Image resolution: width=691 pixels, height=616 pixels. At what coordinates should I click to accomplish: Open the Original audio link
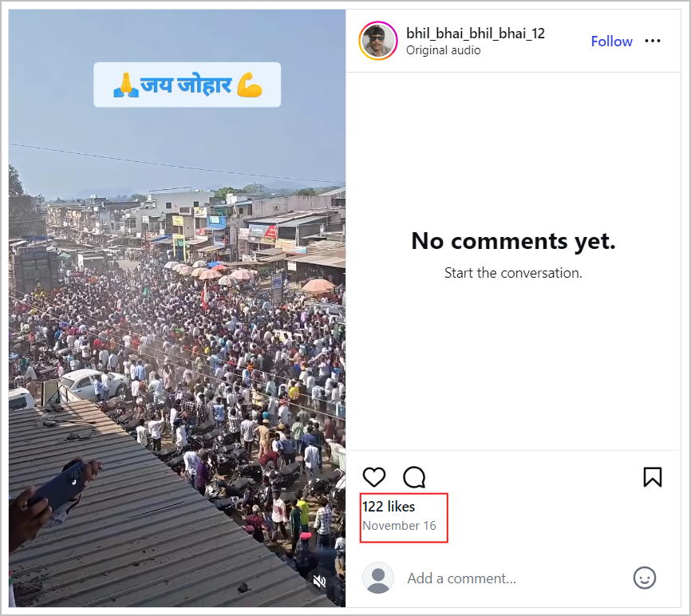point(443,51)
